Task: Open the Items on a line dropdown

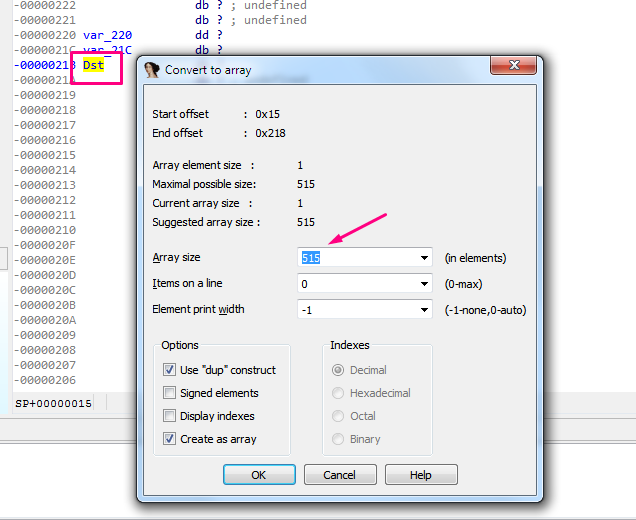Action: tap(423, 284)
